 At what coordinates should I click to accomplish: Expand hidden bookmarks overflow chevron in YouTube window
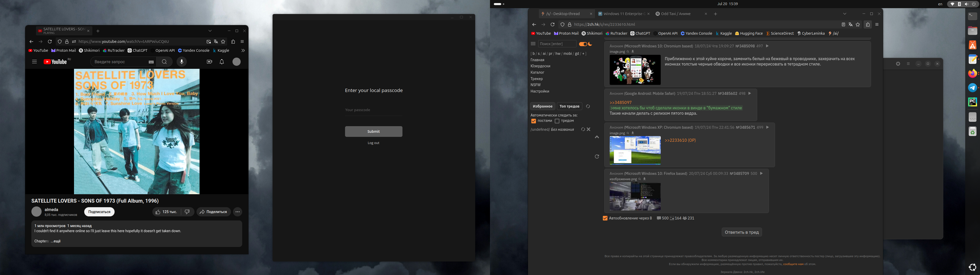coord(243,50)
